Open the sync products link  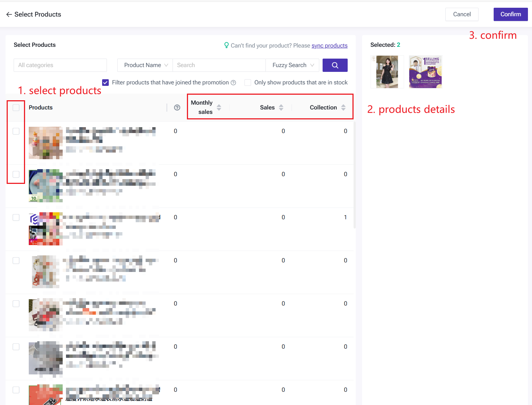(x=329, y=46)
